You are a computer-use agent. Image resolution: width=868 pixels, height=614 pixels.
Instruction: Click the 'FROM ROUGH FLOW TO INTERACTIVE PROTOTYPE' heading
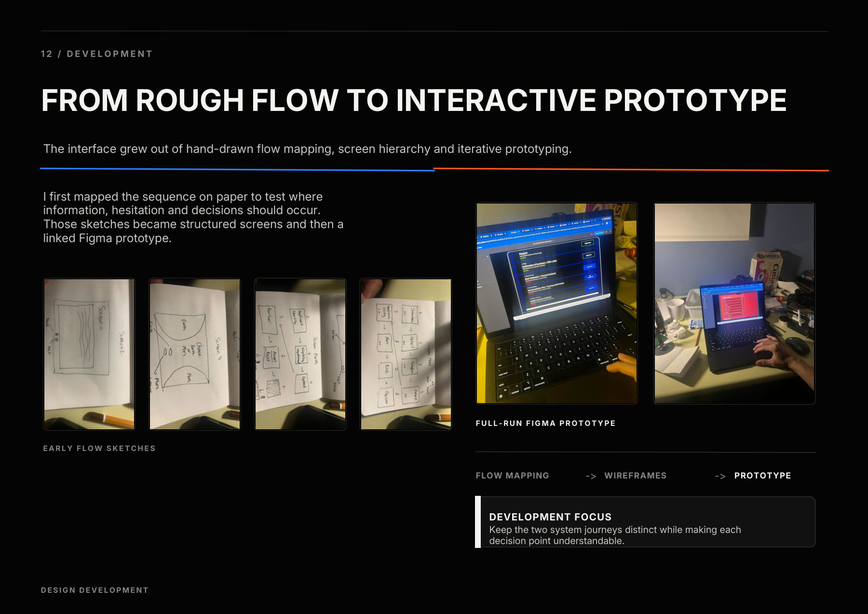pyautogui.click(x=414, y=100)
